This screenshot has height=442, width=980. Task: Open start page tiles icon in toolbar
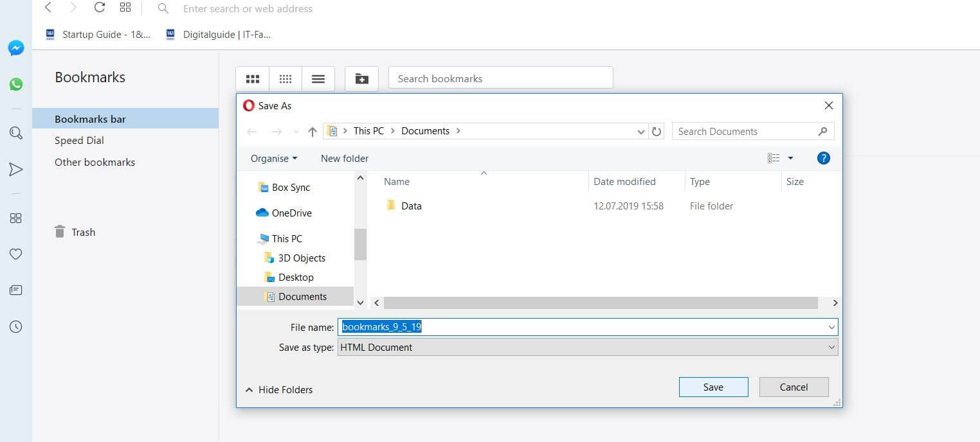pyautogui.click(x=125, y=8)
